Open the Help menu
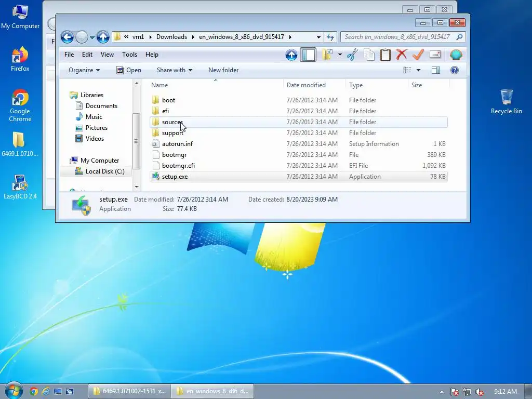This screenshot has width=532, height=399. click(152, 55)
